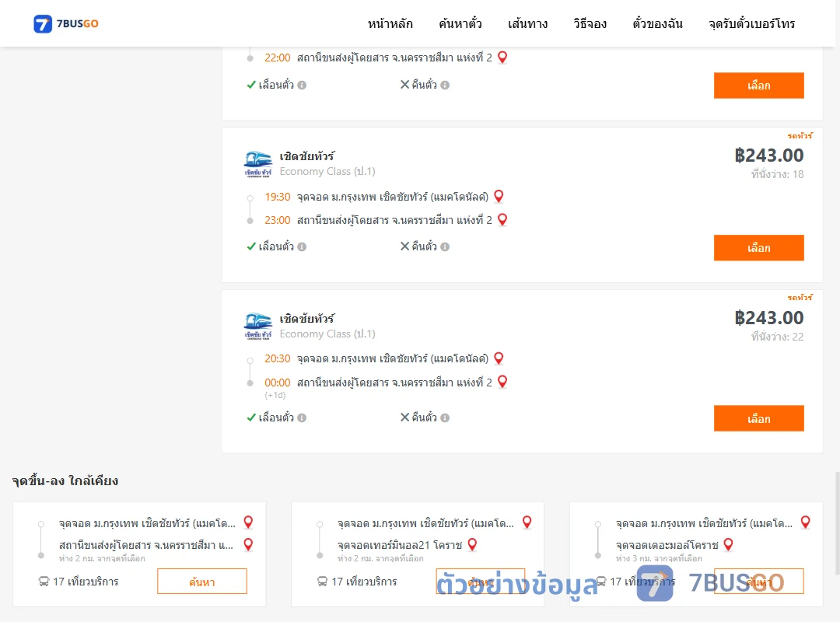Go to ค้นหาตั๋ว in the navigation
This screenshot has height=622, width=840.
pos(460,23)
